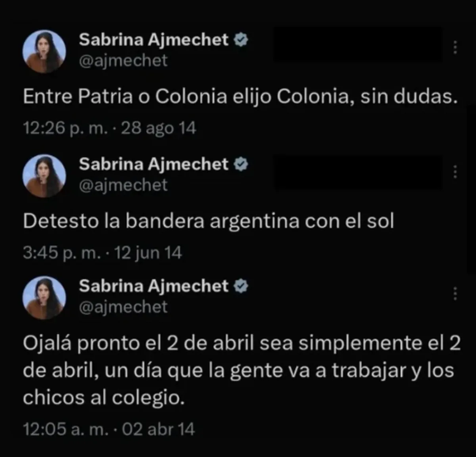Select the tweet text Detesto la bandera argentina
Screen dimensions: 476x457
[x=208, y=221]
